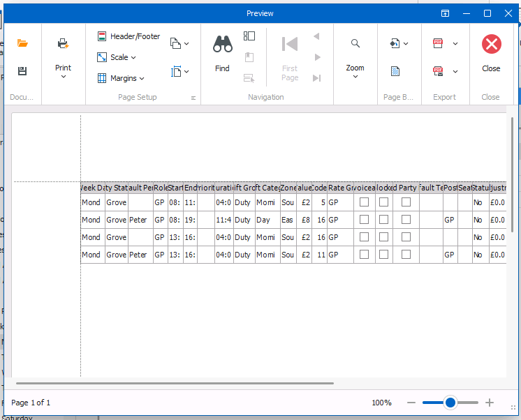Screen dimensions: 521x420
Task: Click the watermark icon
Action: pos(395,71)
